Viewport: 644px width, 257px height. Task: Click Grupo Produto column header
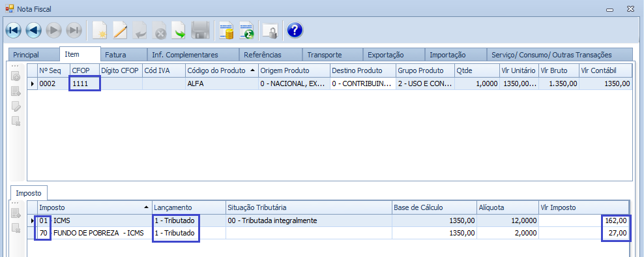tap(425, 70)
